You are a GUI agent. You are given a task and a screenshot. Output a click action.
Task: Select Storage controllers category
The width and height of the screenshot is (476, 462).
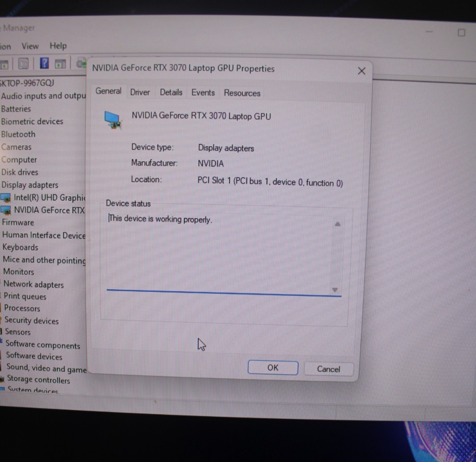tap(38, 379)
